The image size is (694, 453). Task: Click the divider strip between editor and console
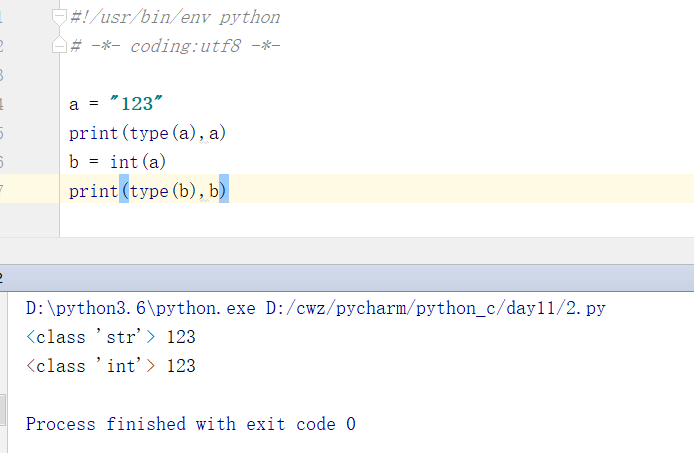point(347,251)
